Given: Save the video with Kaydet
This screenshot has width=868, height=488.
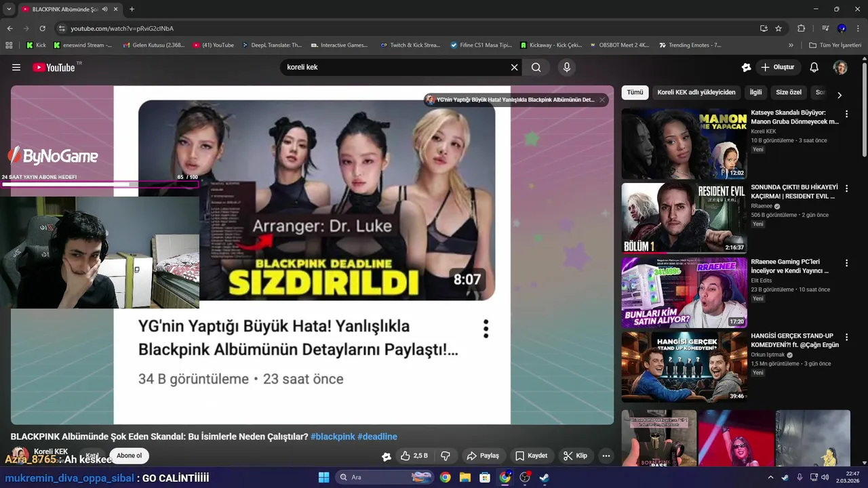Looking at the screenshot, I should point(531,455).
